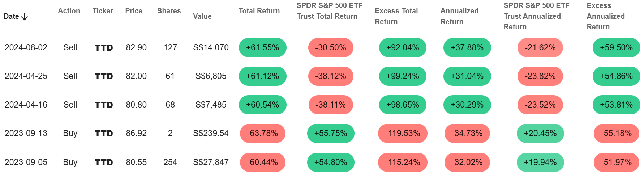
Task: Click the -119.53% excess total return badge
Action: point(402,134)
